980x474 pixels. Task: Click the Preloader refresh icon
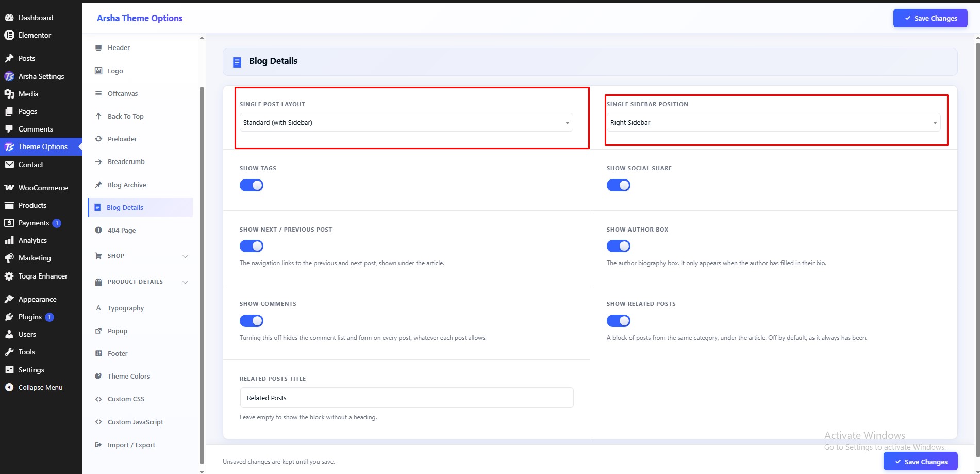98,139
